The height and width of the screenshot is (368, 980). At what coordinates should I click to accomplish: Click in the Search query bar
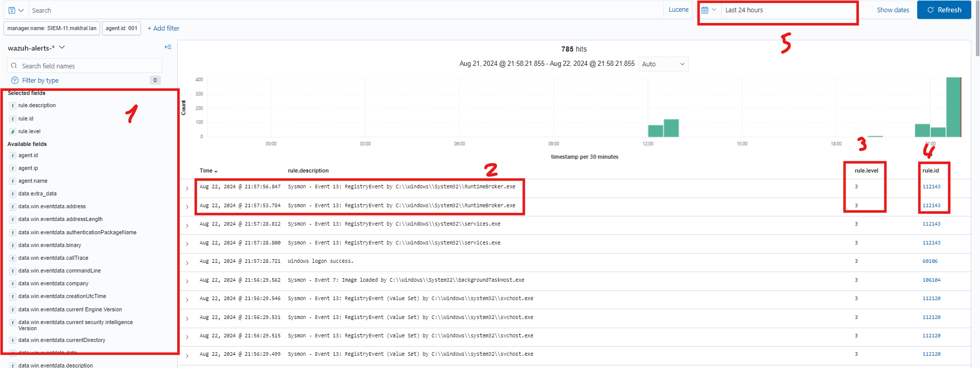[346, 10]
